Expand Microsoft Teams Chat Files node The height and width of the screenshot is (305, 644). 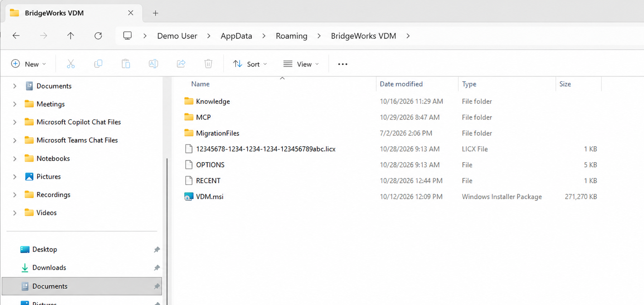click(x=15, y=140)
